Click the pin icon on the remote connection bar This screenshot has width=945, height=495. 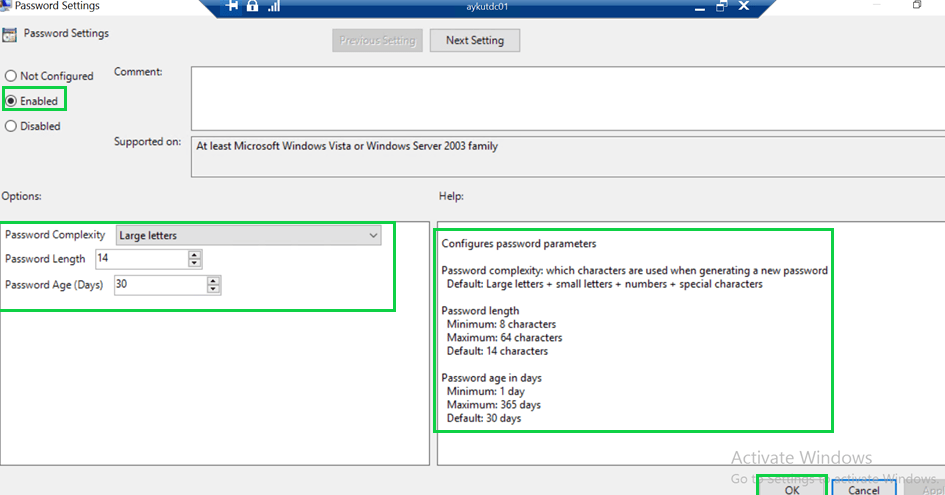point(233,6)
